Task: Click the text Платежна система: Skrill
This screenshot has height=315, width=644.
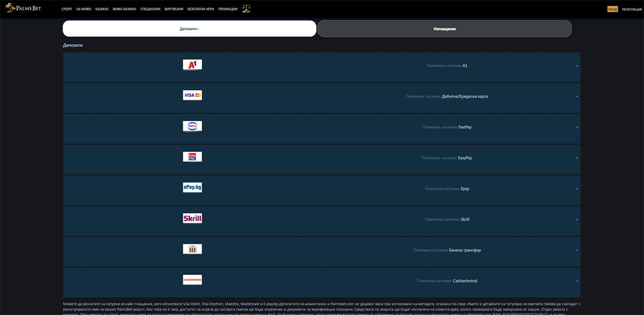Action: [x=447, y=219]
